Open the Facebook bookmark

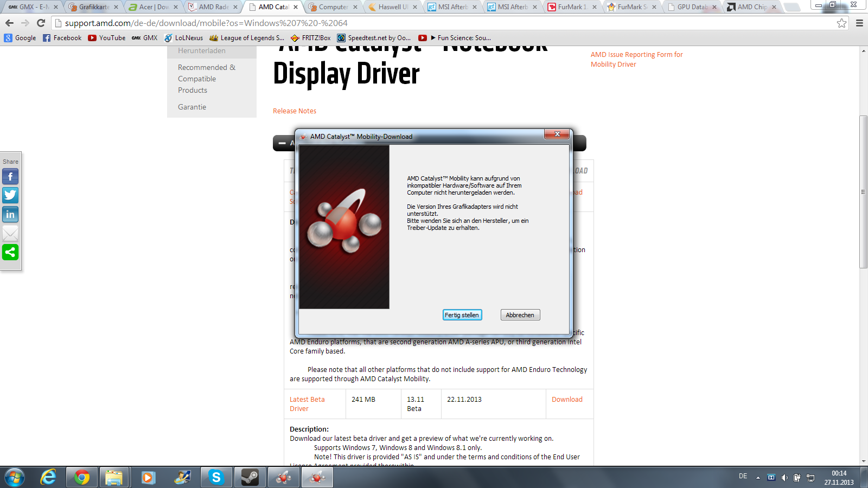pos(62,38)
